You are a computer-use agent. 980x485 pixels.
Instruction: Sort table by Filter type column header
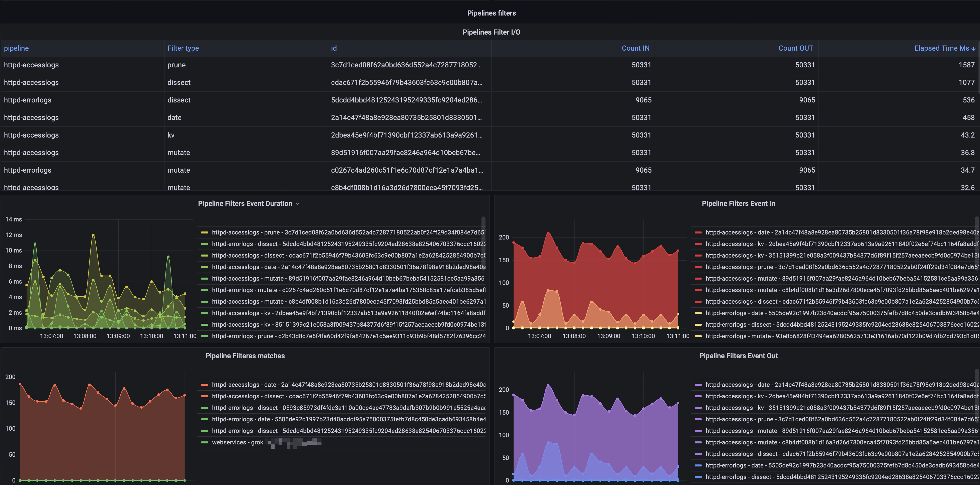[x=183, y=48]
